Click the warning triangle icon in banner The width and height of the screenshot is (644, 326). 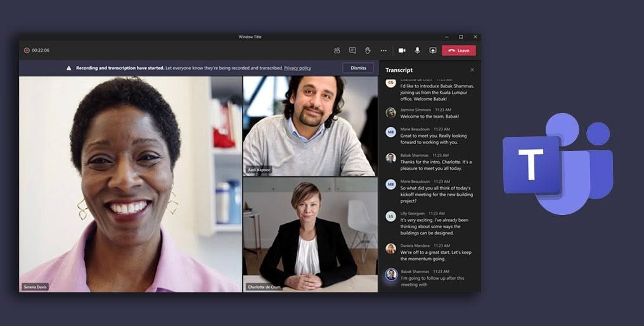(69, 68)
